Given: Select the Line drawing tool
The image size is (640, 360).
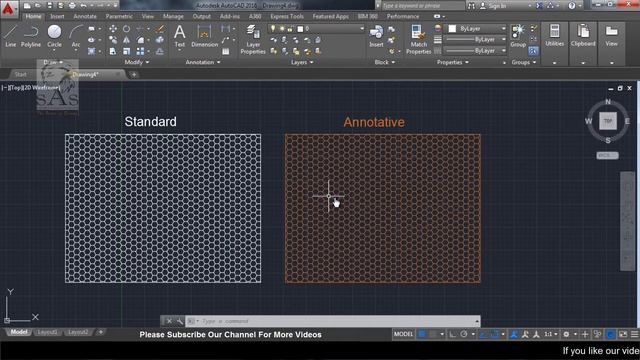Looking at the screenshot, I should tap(11, 36).
